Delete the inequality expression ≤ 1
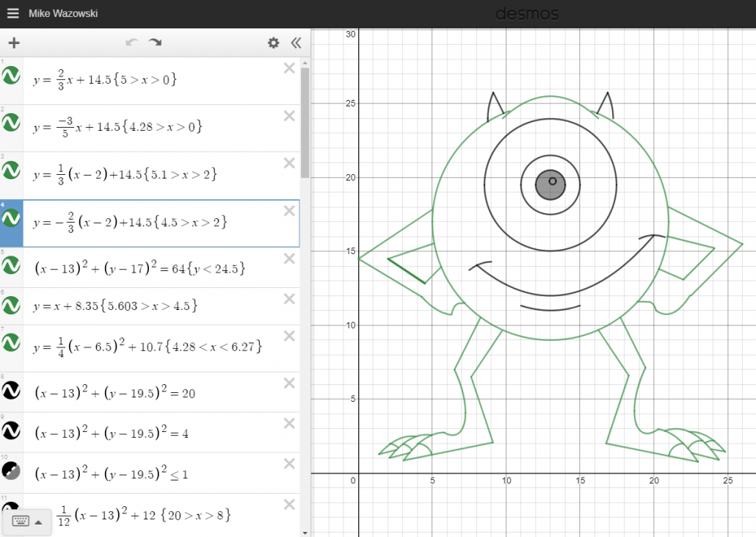Image resolution: width=756 pixels, height=537 pixels. point(289,464)
